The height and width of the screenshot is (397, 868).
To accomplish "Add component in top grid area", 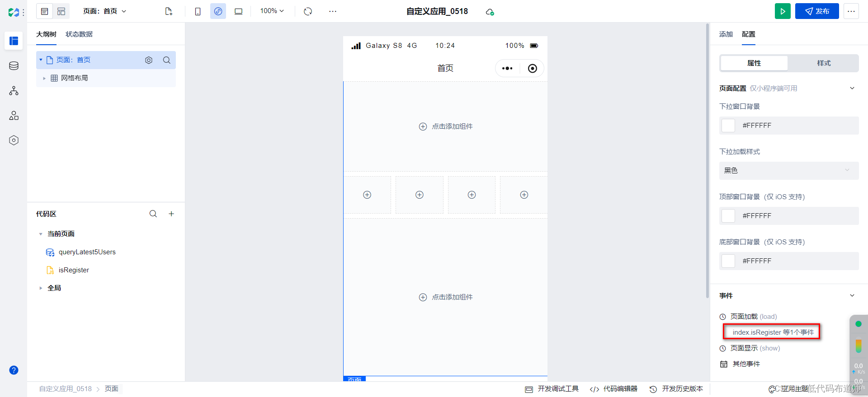I will coord(445,126).
